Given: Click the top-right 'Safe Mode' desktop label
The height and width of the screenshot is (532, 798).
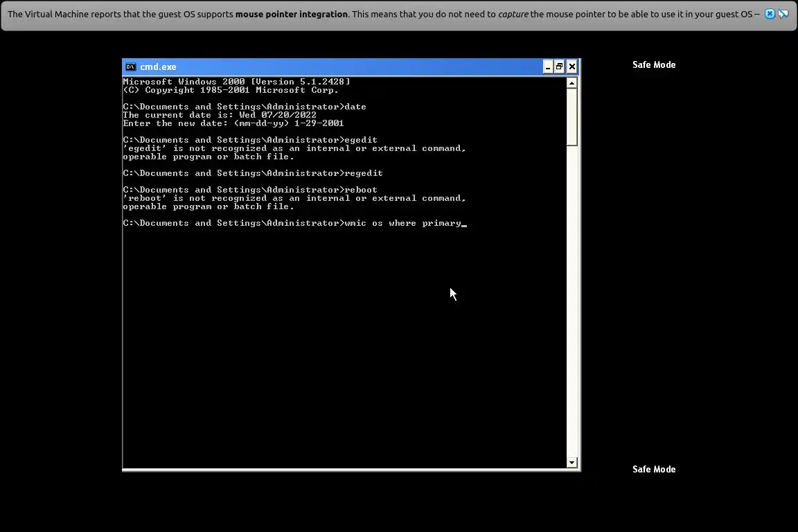Looking at the screenshot, I should click(654, 64).
